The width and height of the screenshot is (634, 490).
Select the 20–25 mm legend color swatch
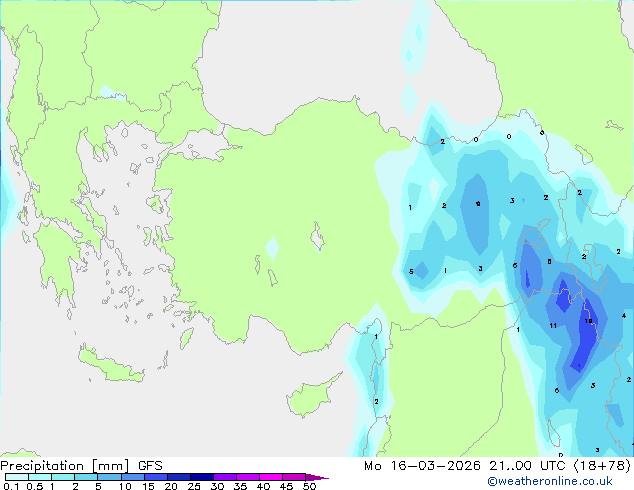point(178,477)
